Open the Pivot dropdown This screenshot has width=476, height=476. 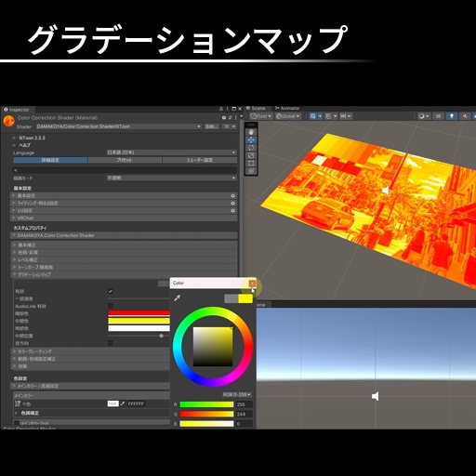pos(261,116)
